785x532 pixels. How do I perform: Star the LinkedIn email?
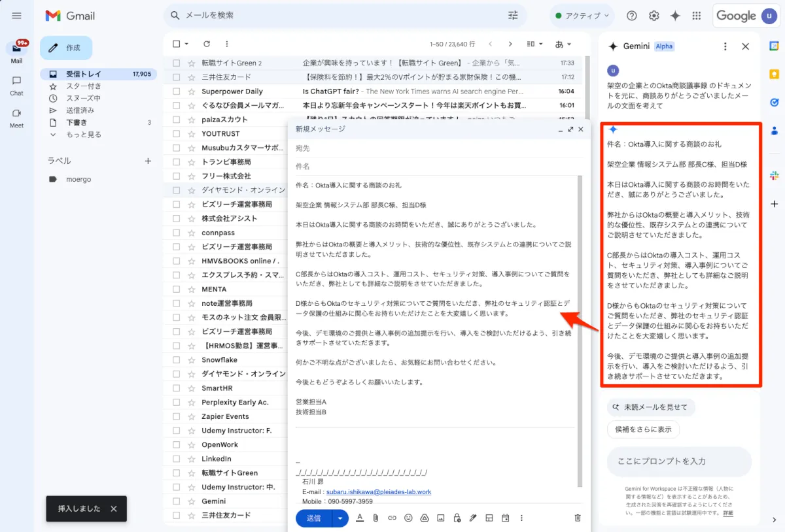pos(191,459)
